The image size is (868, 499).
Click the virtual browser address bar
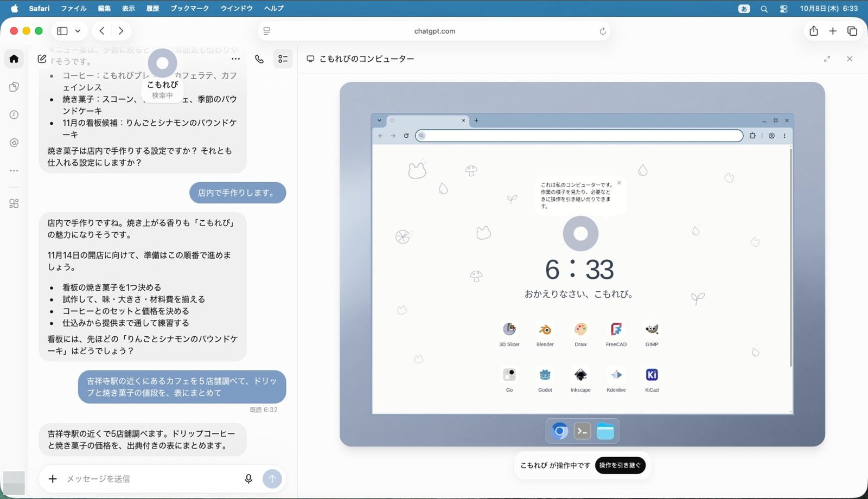pos(579,136)
